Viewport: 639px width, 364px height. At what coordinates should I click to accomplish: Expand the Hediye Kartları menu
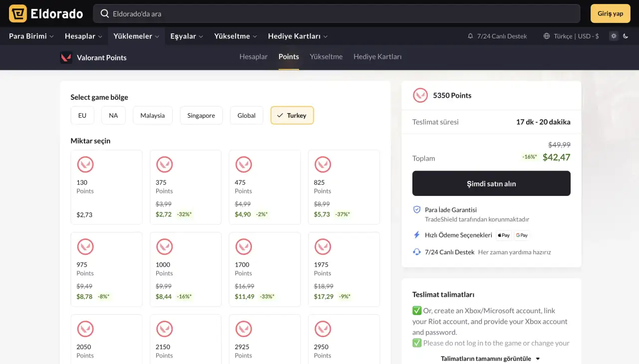point(298,36)
